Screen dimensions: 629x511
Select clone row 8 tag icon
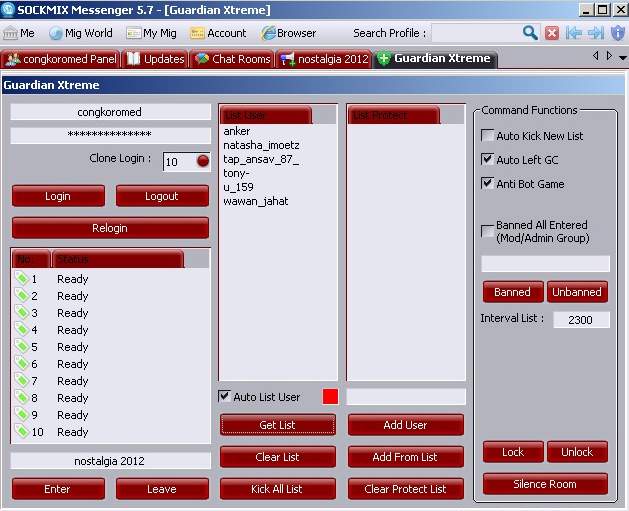click(22, 397)
